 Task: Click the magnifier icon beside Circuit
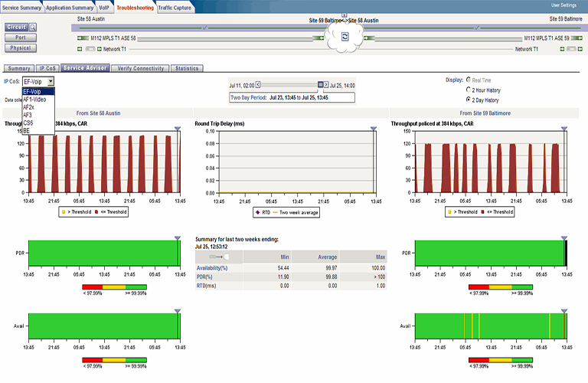(33, 27)
